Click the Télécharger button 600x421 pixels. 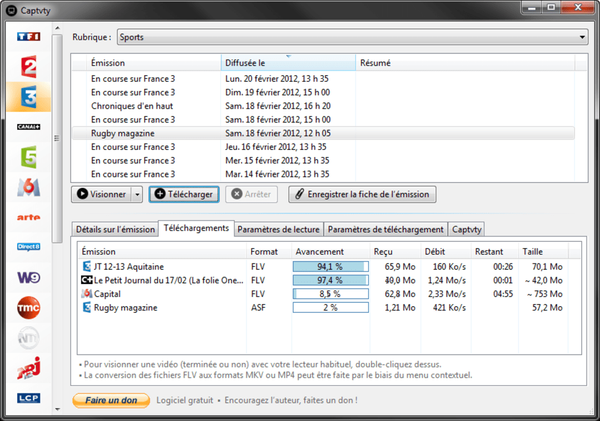coord(183,194)
